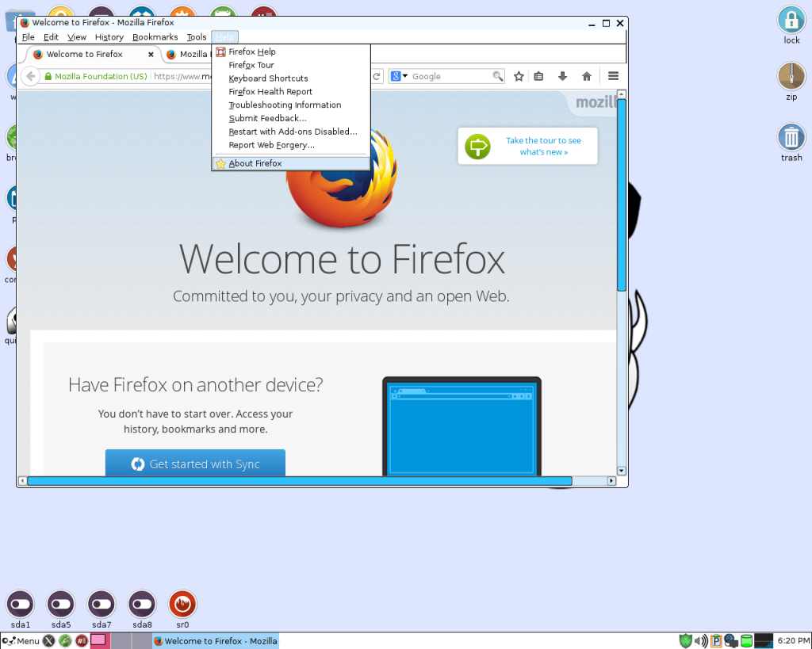Click vertical scrollbar down arrow
This screenshot has height=649, width=812.
click(x=622, y=471)
